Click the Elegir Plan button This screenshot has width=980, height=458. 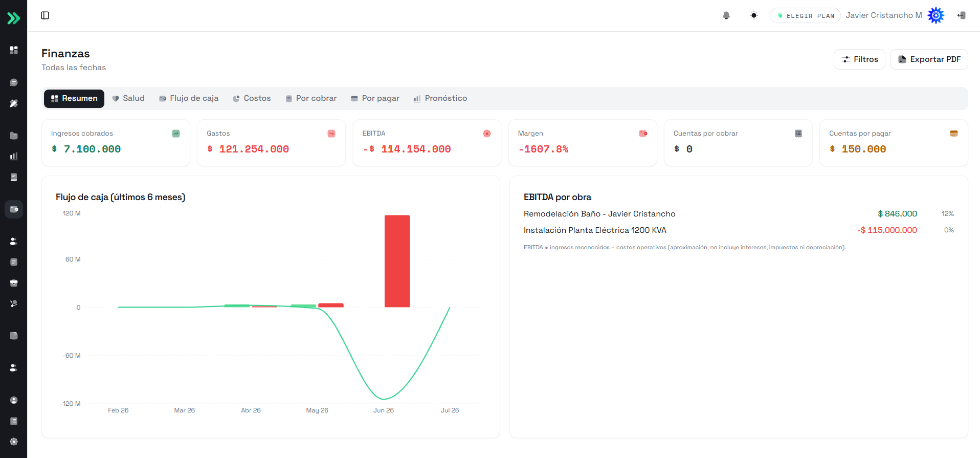tap(805, 15)
